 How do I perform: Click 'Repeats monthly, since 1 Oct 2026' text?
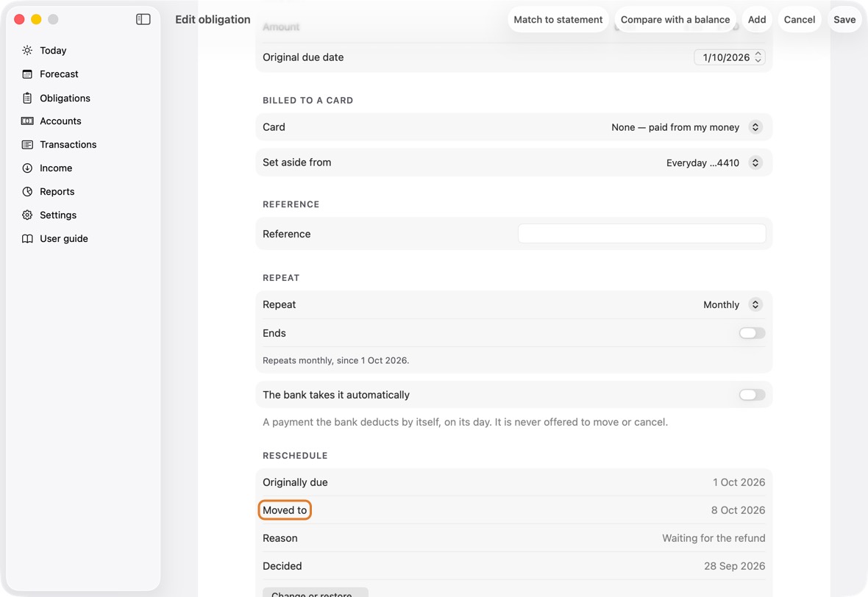click(x=335, y=360)
